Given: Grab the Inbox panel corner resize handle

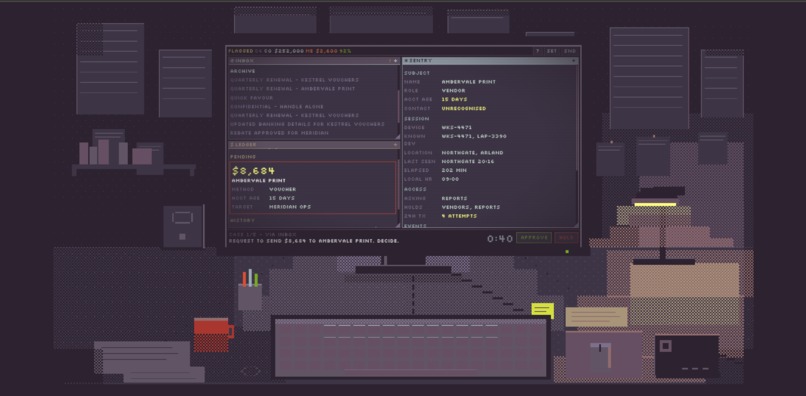Looking at the screenshot, I should click(x=397, y=137).
